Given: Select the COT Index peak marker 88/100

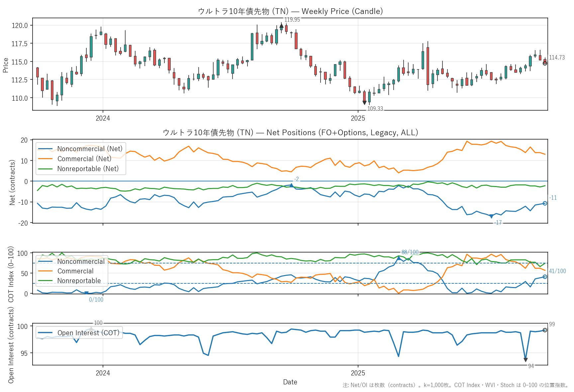Looking at the screenshot, I should pyautogui.click(x=399, y=258).
